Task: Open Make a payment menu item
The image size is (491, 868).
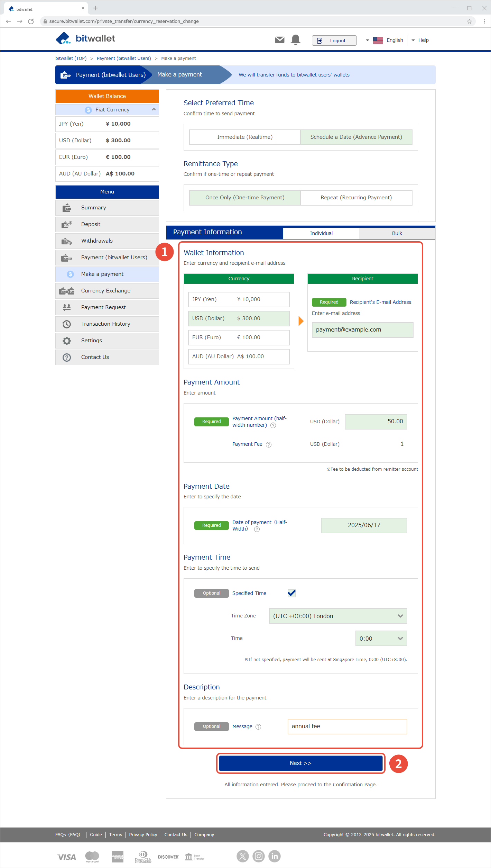Action: pos(107,274)
